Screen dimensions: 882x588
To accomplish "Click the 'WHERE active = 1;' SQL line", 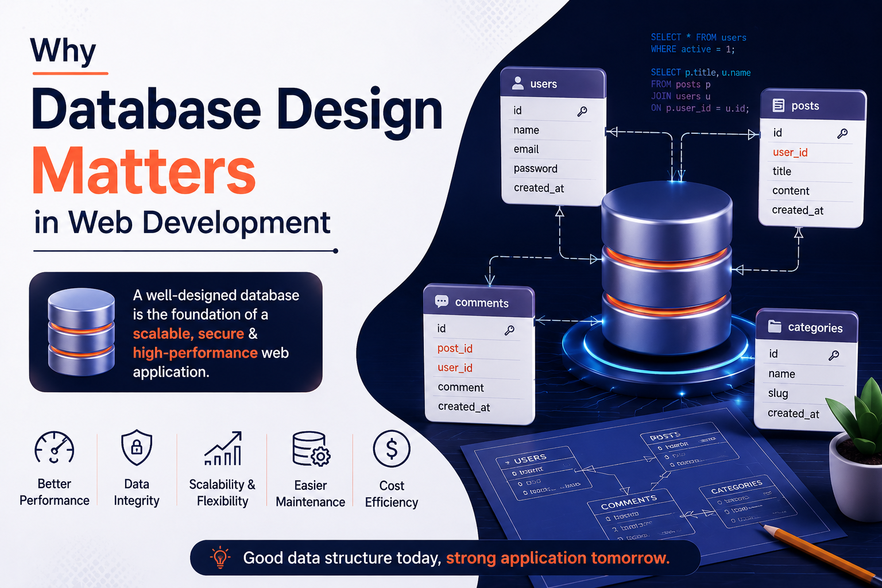I will click(x=693, y=49).
